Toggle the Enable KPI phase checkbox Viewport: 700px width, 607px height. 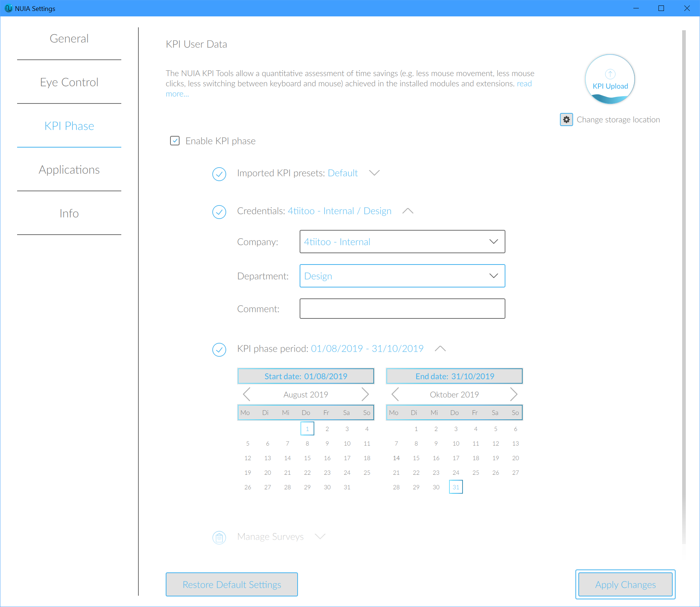pos(175,141)
